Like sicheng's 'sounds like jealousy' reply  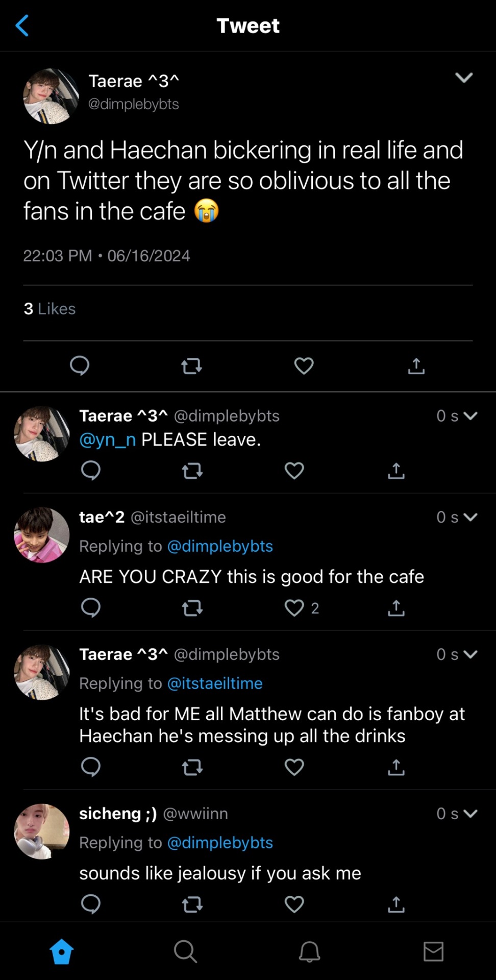pos(294,904)
